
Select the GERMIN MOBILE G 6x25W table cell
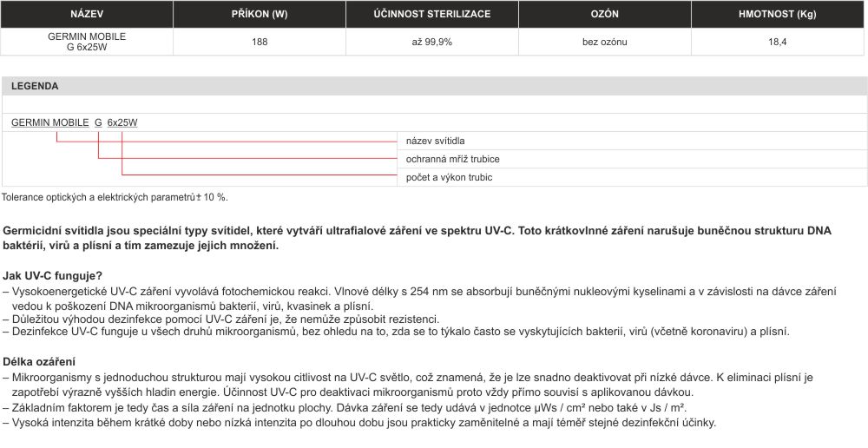87,42
